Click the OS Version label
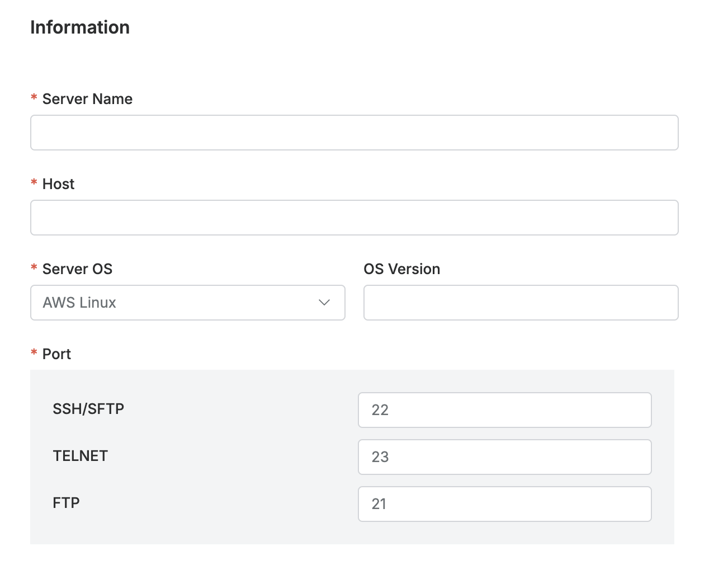This screenshot has width=728, height=565. [401, 269]
